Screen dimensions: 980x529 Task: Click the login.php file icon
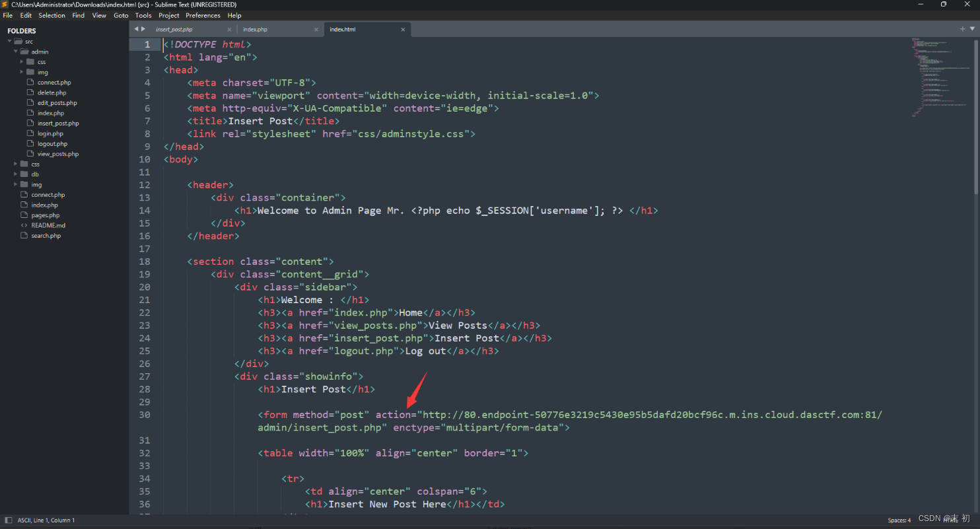pos(30,133)
